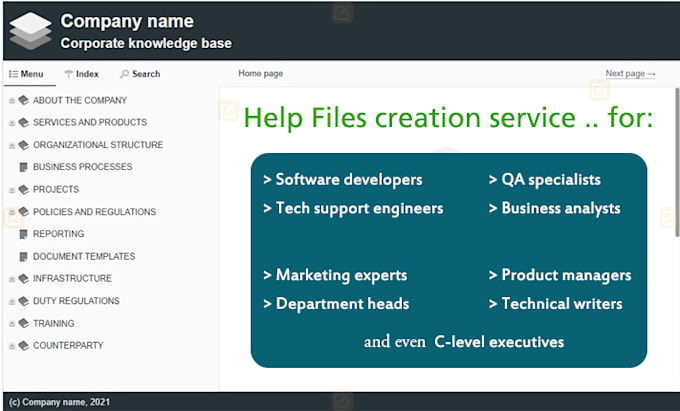Expand the PROJECTS tree node
The image size is (680, 411).
(12, 190)
